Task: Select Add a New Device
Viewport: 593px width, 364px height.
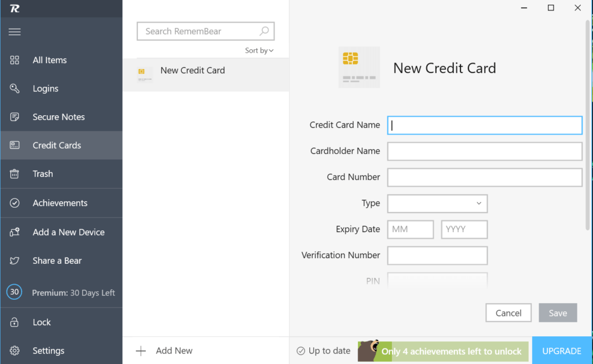Action: 61,232
